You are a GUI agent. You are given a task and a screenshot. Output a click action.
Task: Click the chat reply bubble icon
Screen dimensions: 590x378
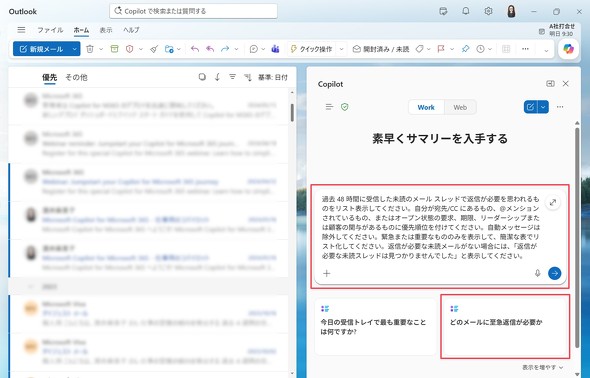[254, 49]
